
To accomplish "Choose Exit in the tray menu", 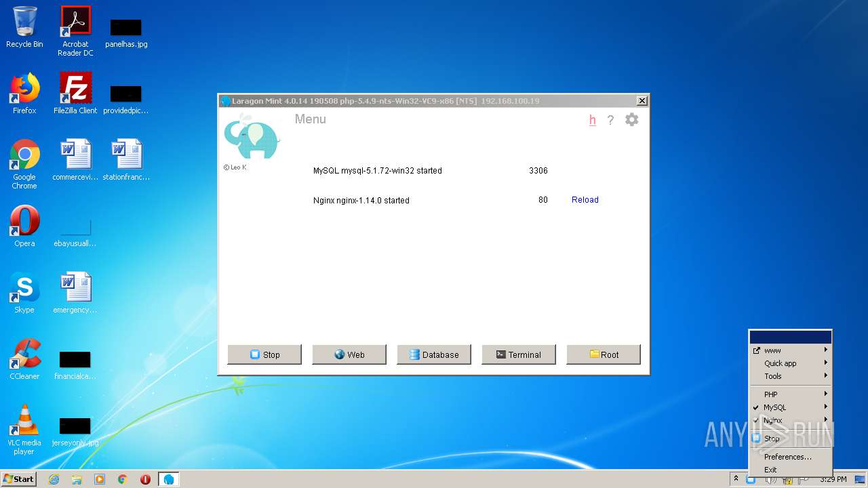I will (x=790, y=470).
